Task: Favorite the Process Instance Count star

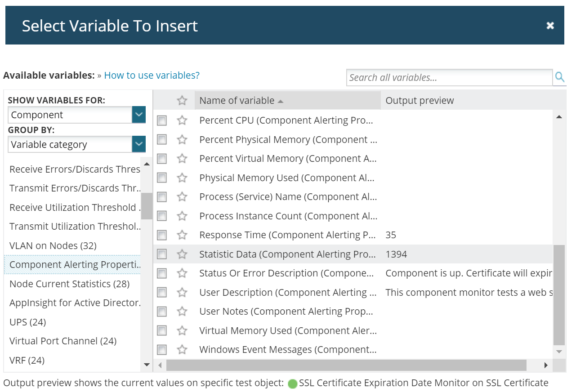Action: pos(182,216)
